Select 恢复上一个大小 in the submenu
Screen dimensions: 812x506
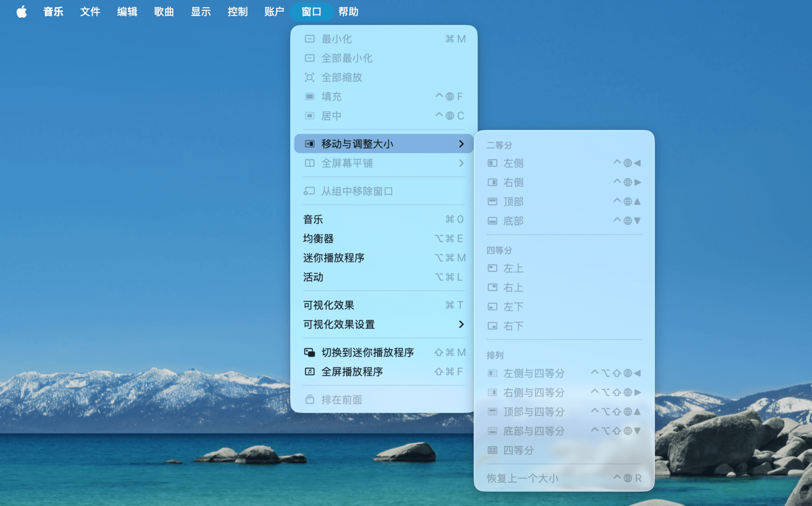coord(522,478)
